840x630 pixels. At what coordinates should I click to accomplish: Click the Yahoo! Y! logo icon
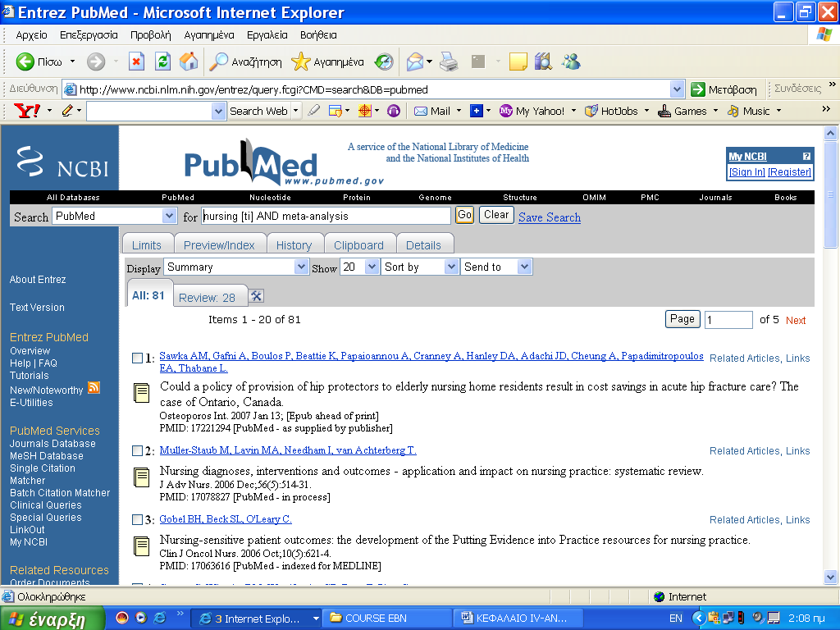click(x=27, y=111)
